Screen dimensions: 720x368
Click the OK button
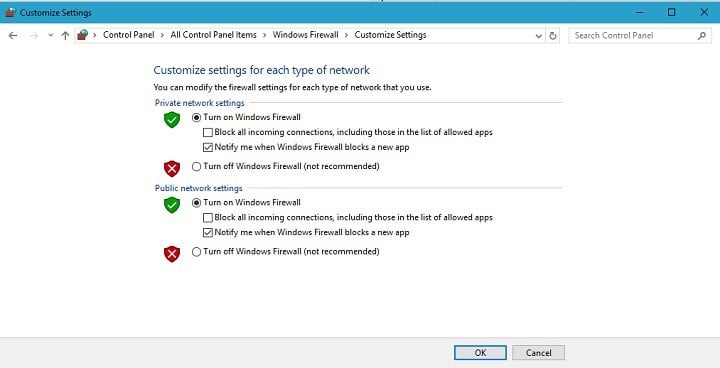click(480, 353)
